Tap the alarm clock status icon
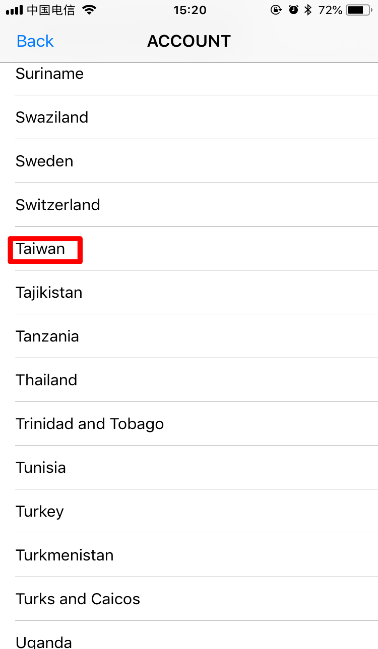This screenshot has height=649, width=378. pyautogui.click(x=293, y=10)
